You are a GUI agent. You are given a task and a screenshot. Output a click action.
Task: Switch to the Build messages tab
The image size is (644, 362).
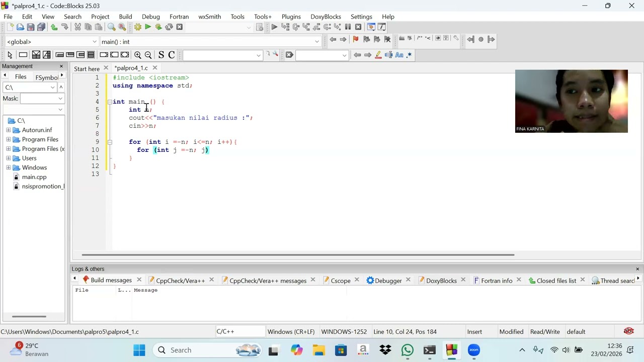(x=111, y=280)
